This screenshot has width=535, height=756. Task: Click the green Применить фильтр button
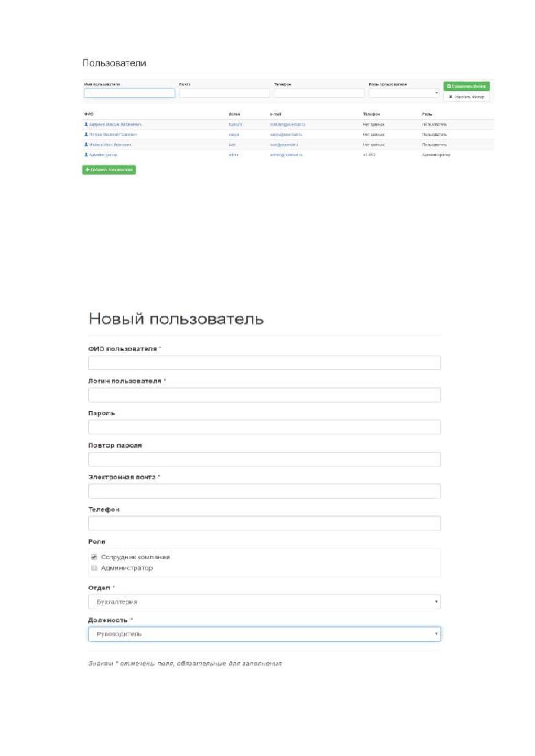point(466,86)
